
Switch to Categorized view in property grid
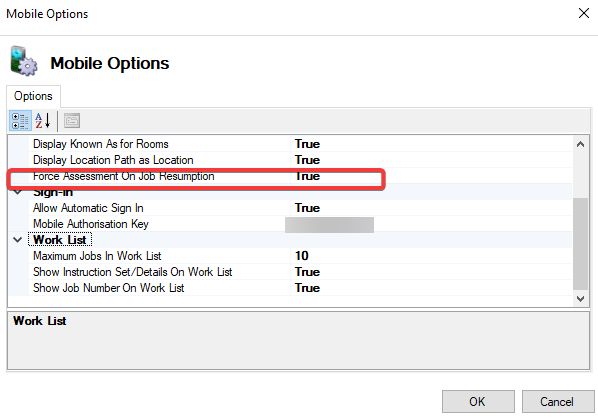coord(19,121)
